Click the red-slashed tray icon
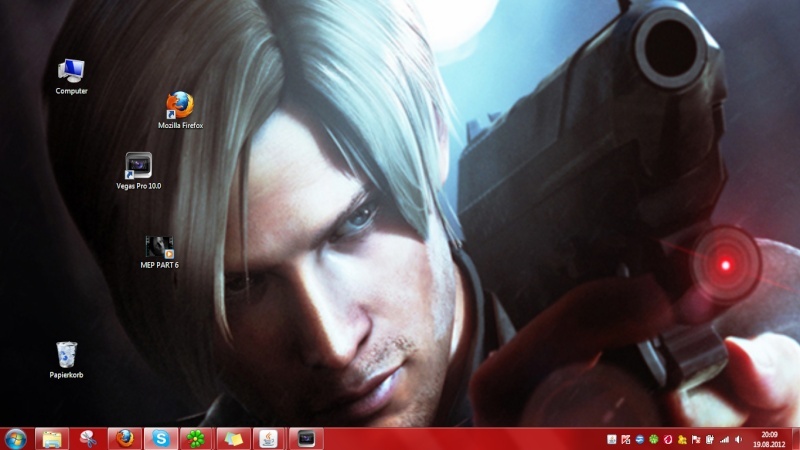Image resolution: width=800 pixels, height=450 pixels. coord(626,439)
